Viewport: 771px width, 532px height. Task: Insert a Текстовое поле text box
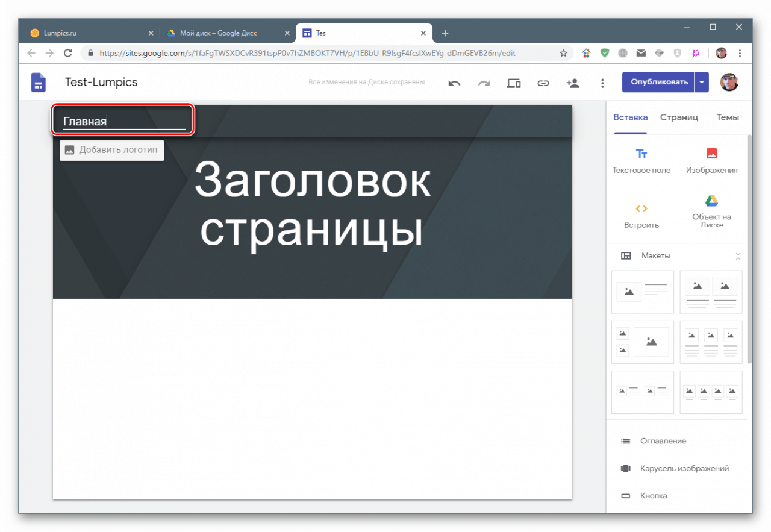641,161
